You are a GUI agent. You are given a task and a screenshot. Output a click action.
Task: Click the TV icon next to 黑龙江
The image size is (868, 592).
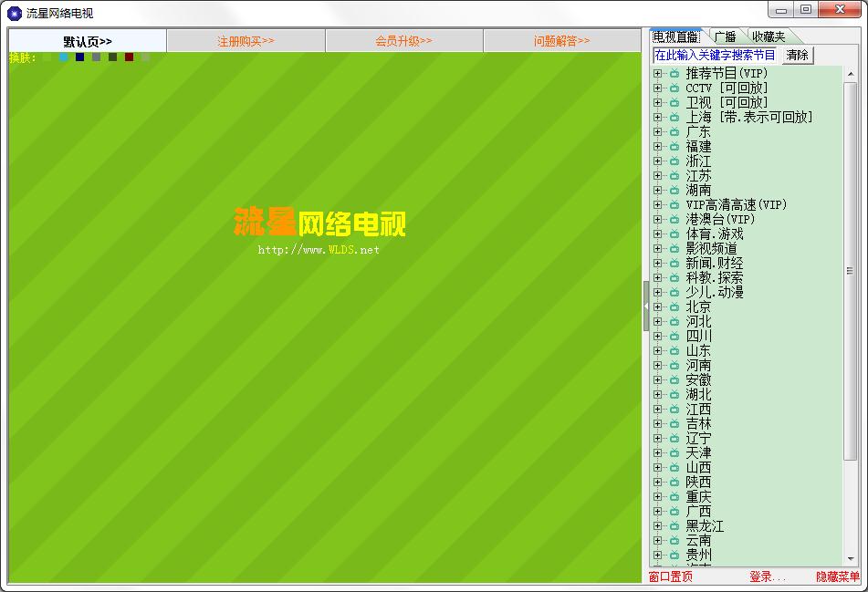click(675, 526)
